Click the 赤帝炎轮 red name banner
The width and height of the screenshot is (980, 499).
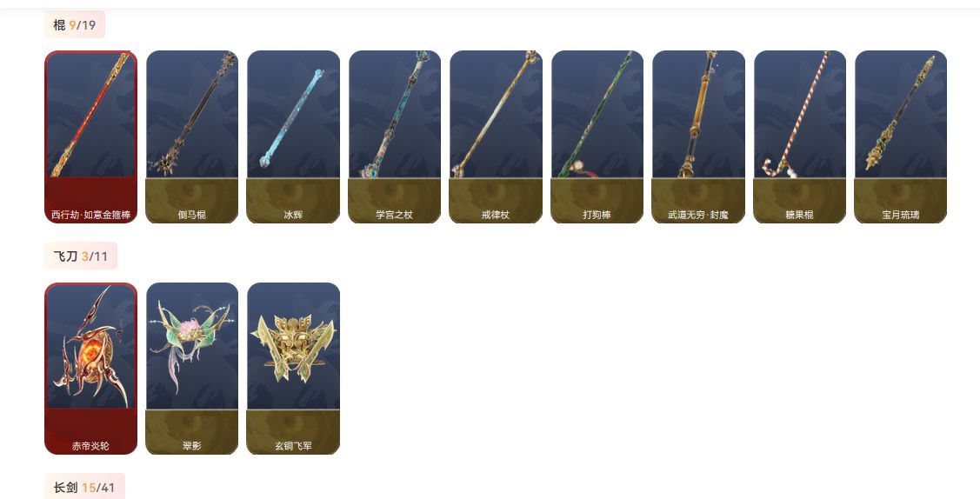click(90, 432)
